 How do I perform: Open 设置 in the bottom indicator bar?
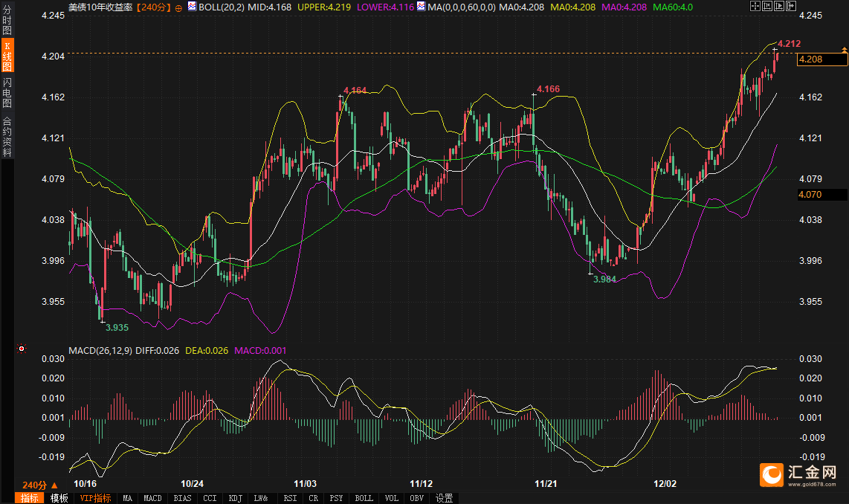pyautogui.click(x=445, y=498)
